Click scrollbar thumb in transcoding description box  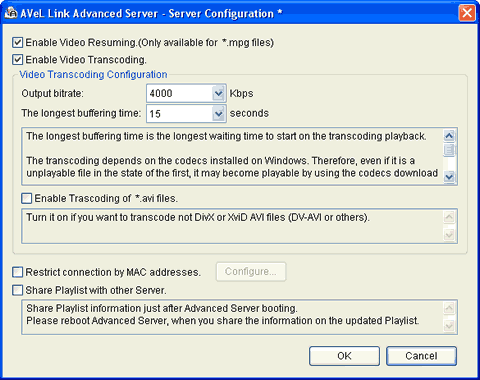pos(449,150)
